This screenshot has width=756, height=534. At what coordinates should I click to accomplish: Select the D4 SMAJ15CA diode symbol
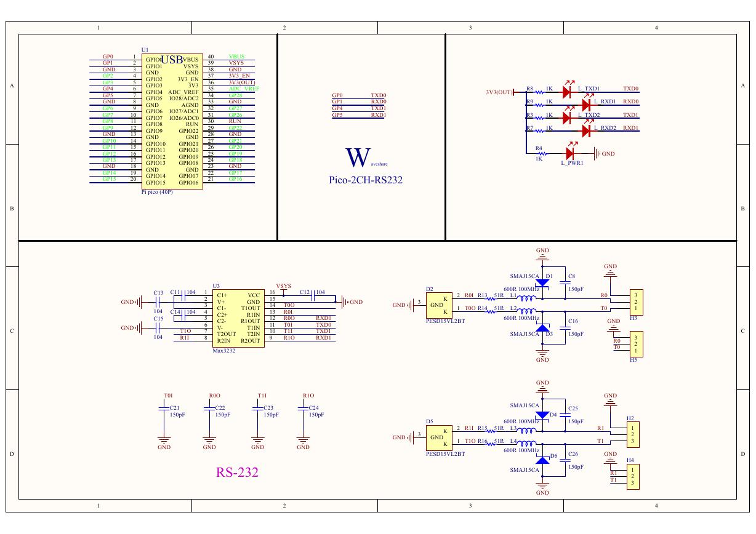542,415
